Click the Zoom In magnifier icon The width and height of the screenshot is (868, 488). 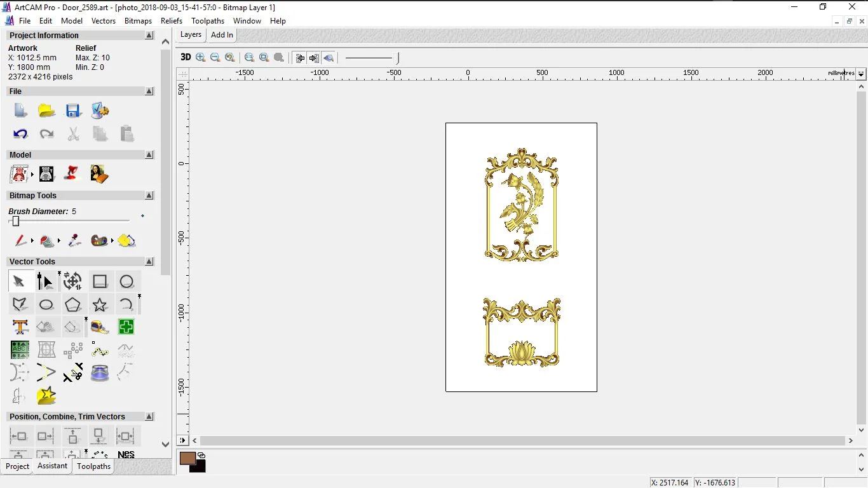(x=201, y=57)
